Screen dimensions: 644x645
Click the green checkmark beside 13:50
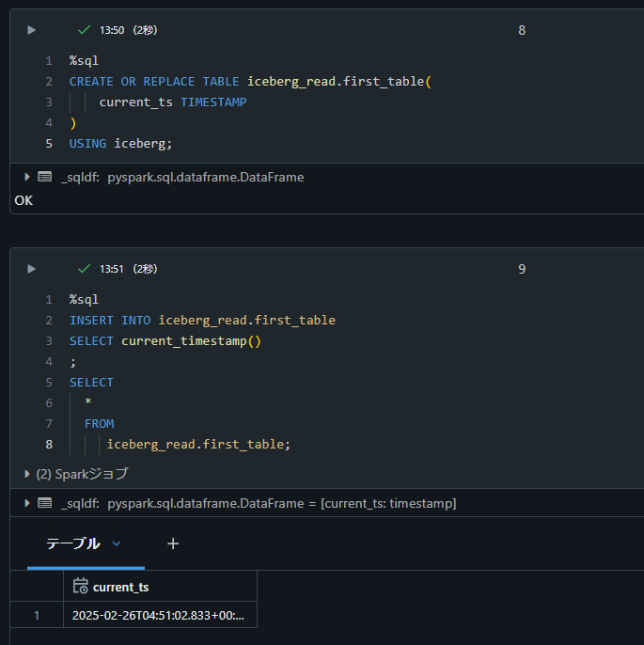(x=84, y=30)
